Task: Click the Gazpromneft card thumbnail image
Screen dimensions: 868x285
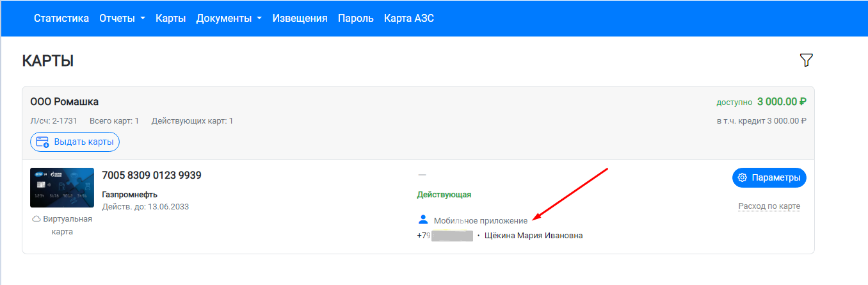Action: click(62, 188)
